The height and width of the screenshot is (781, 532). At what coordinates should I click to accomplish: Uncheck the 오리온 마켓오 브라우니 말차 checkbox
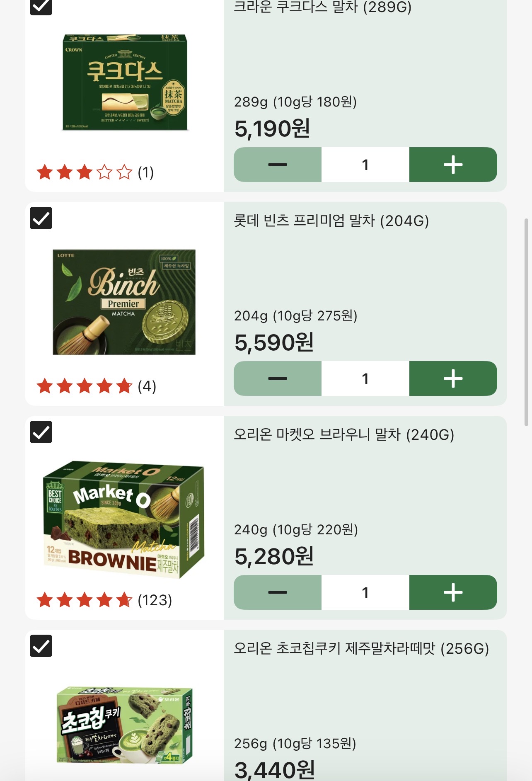coord(41,432)
